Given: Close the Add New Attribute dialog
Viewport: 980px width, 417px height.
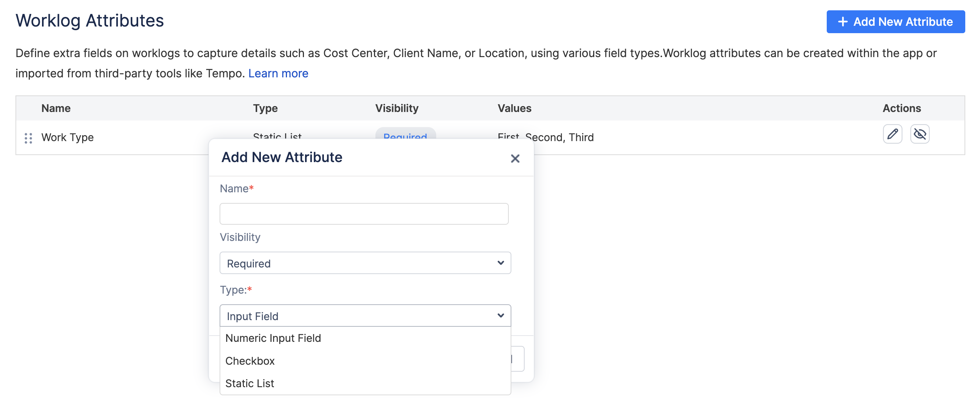Looking at the screenshot, I should pyautogui.click(x=515, y=158).
